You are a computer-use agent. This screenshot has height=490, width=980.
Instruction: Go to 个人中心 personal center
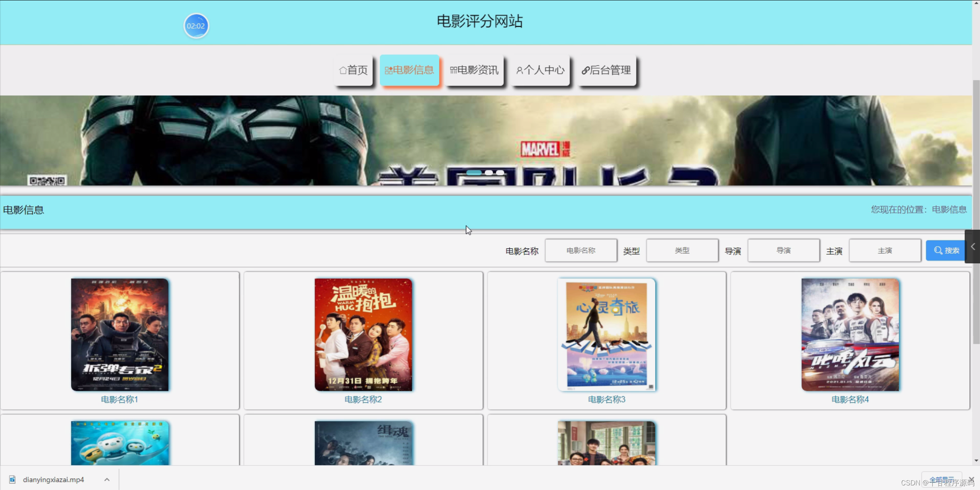[540, 70]
